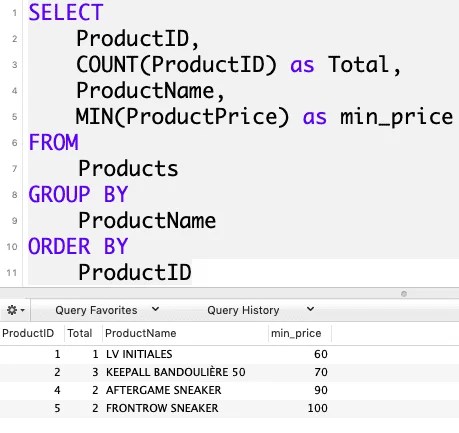Select the KEEPALL BANDOULIÈRE 50 cell
This screenshot has height=433, width=459.
click(x=175, y=372)
